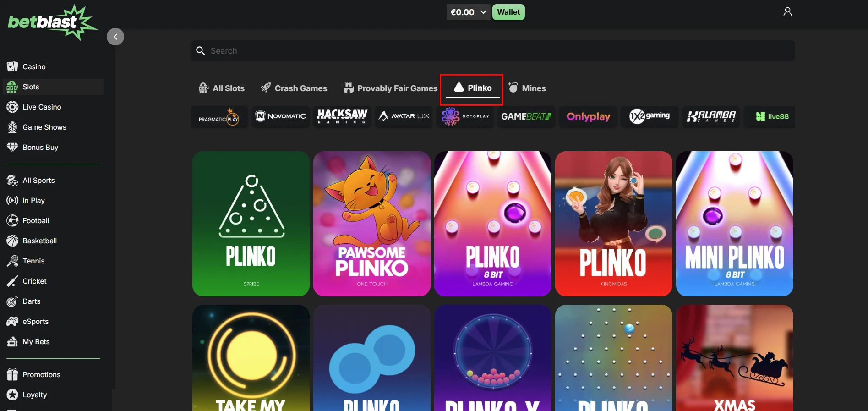Click the Live Casino chip icon
This screenshot has height=411, width=868.
pyautogui.click(x=12, y=107)
